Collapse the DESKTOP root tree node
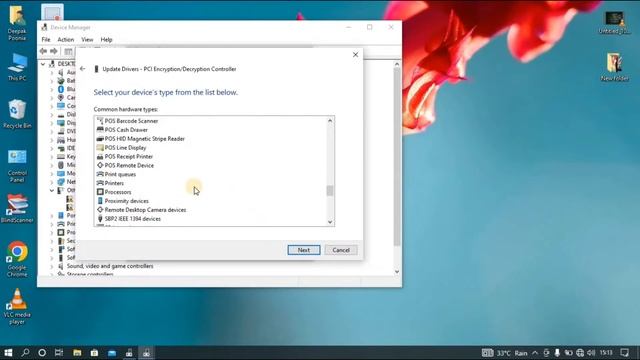The height and width of the screenshot is (360, 640). (43, 64)
